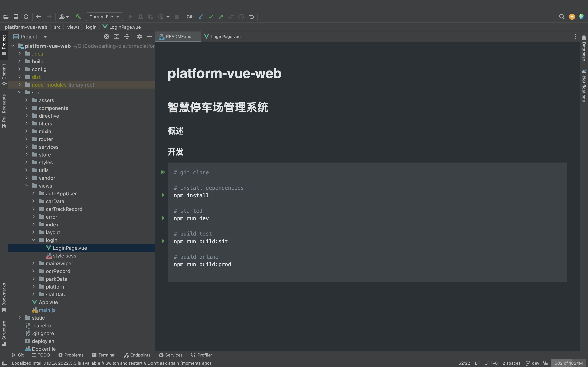Click the Git Push arrow icon
The image size is (588, 367).
[x=221, y=17]
